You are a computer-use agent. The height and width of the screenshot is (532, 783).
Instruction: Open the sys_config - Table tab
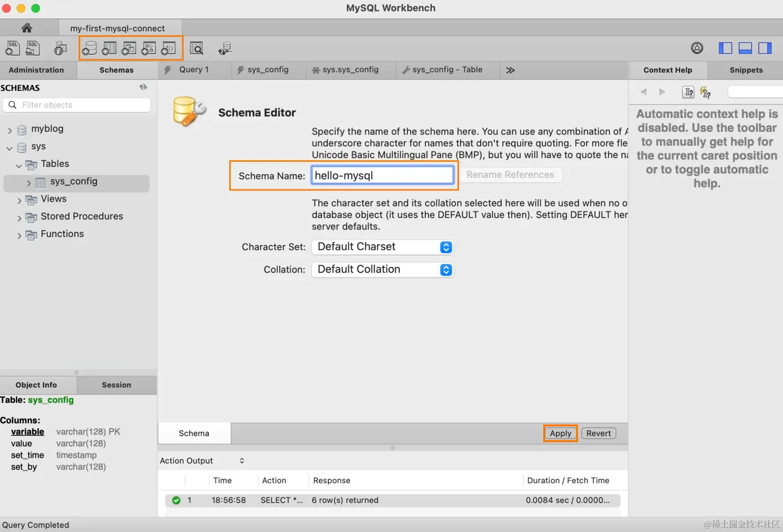click(447, 69)
